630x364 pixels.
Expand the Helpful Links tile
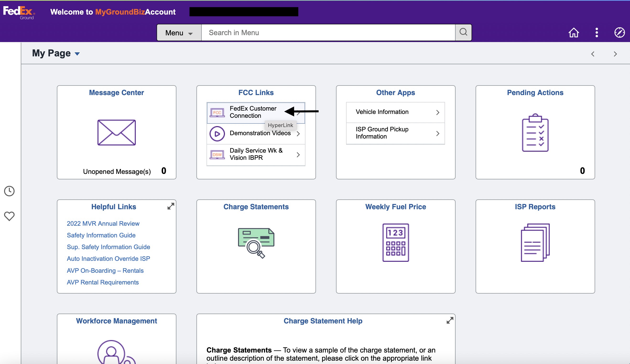pyautogui.click(x=171, y=206)
